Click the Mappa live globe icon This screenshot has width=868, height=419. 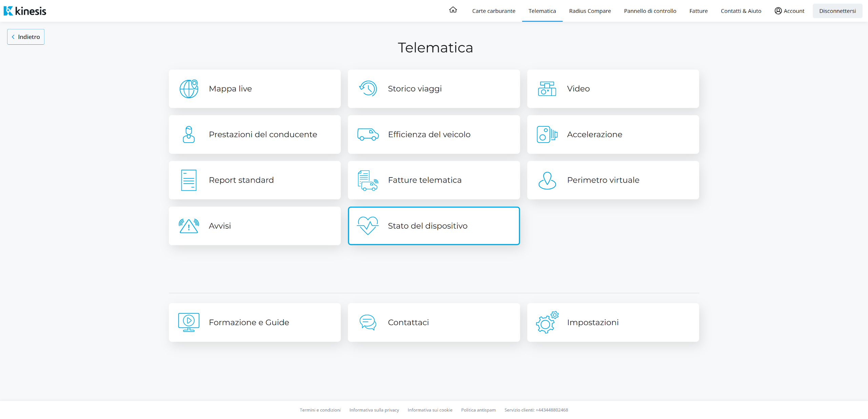189,89
